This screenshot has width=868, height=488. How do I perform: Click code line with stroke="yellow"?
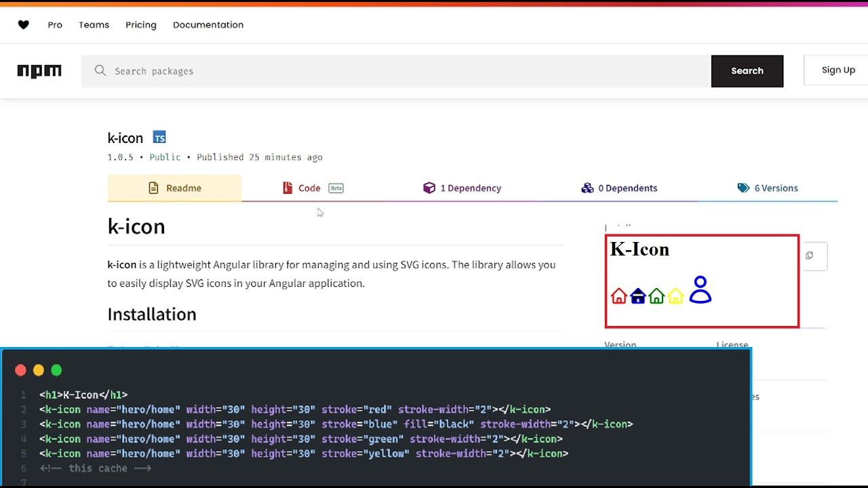304,453
